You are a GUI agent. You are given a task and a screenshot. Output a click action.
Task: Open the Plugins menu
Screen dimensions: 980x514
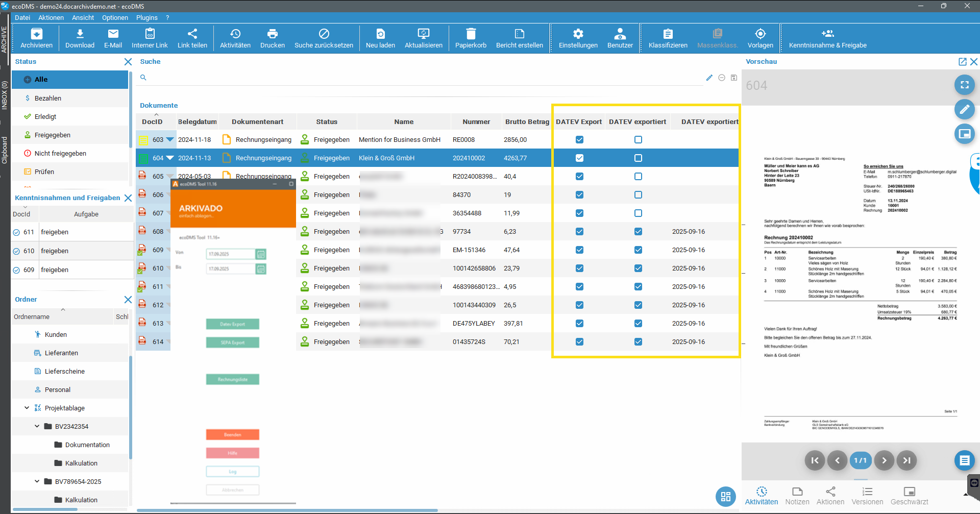(146, 17)
